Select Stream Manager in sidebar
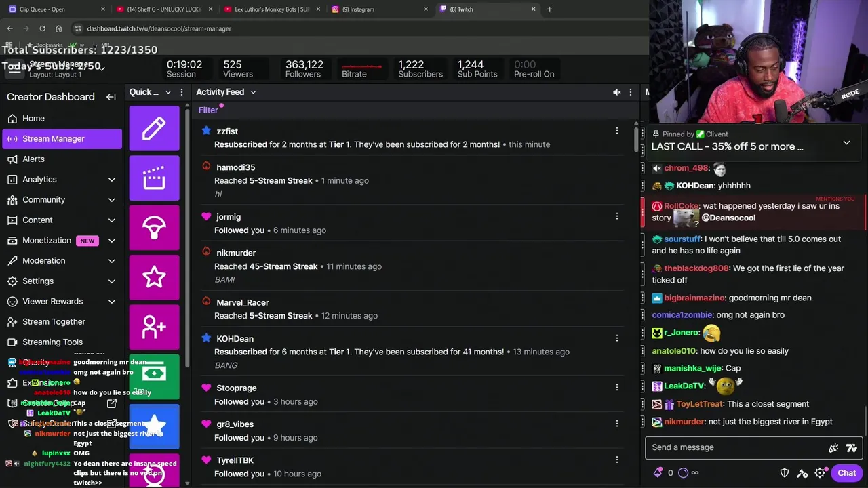The width and height of the screenshot is (868, 488). point(61,138)
